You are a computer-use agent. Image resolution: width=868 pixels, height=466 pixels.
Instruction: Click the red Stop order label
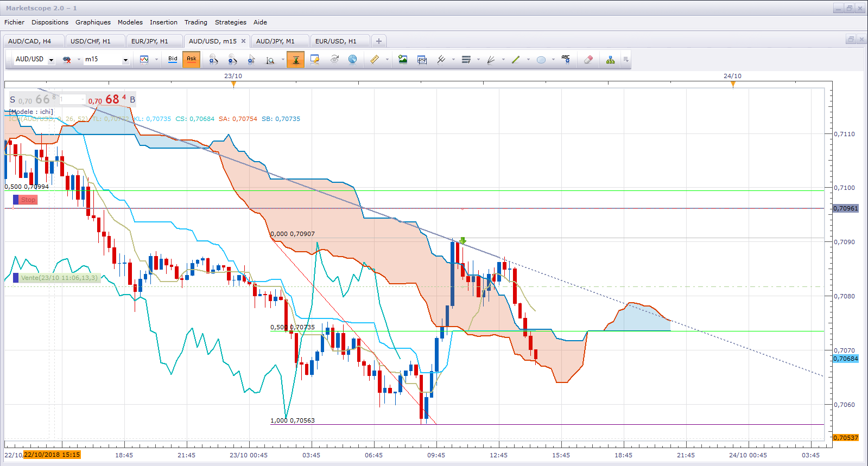pos(26,200)
